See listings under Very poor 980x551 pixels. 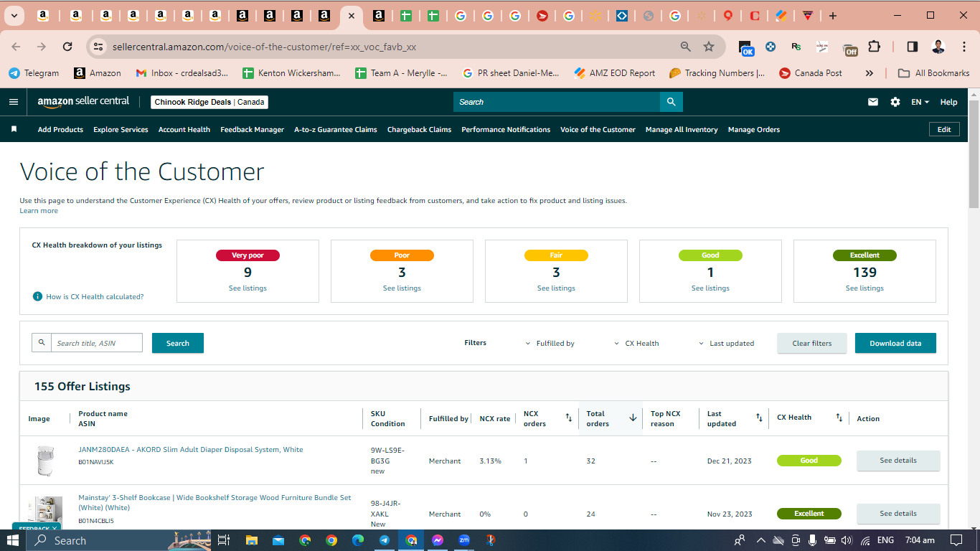click(248, 288)
